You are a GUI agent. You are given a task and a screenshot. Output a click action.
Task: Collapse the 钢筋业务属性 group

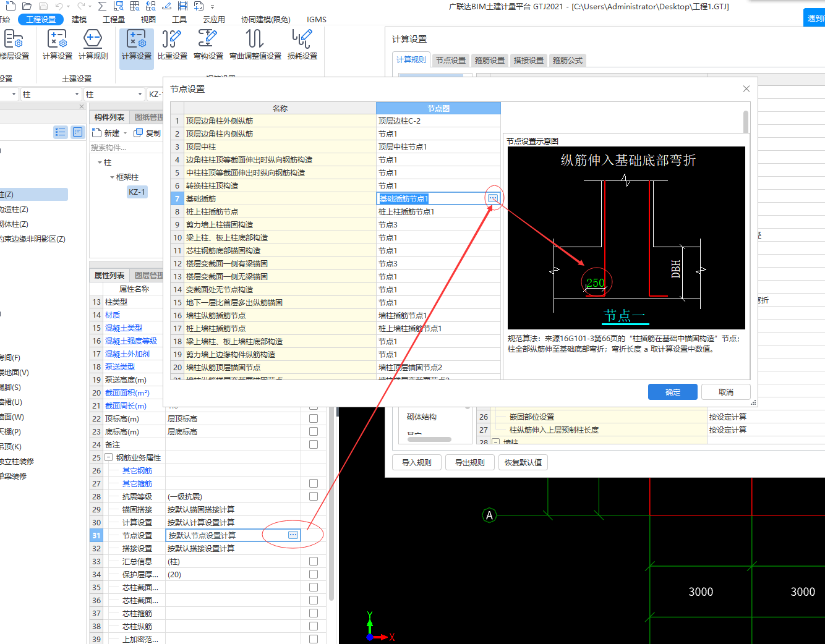109,457
